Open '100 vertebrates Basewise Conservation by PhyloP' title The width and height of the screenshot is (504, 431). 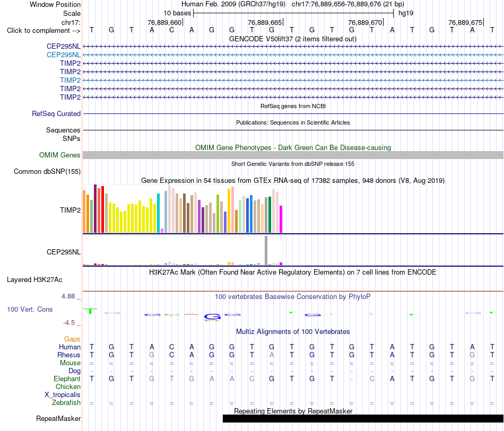coord(293,297)
